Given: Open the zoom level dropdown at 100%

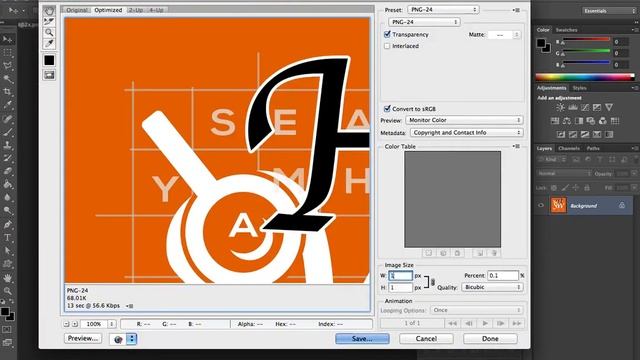Looking at the screenshot, I should 98,324.
